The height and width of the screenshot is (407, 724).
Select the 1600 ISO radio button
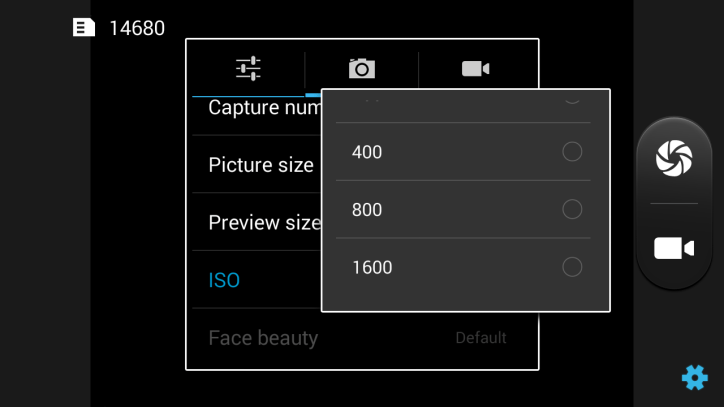(x=572, y=267)
